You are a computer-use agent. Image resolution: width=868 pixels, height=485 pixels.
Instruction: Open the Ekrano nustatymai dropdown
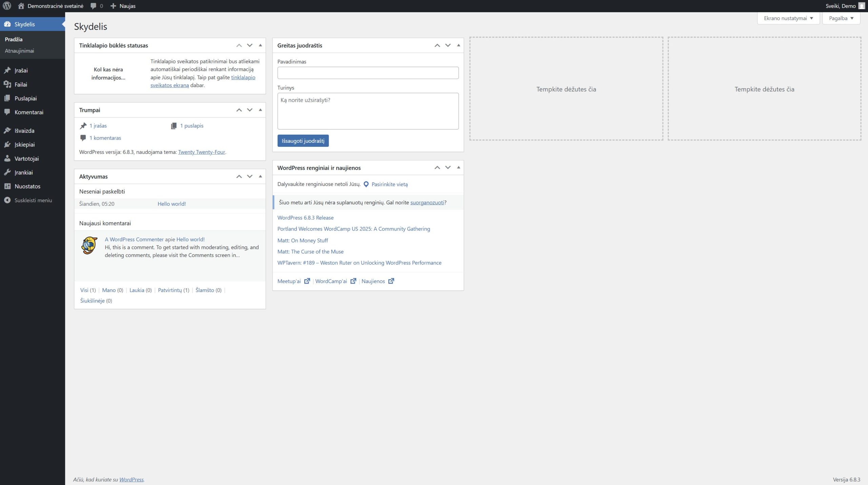click(x=788, y=18)
